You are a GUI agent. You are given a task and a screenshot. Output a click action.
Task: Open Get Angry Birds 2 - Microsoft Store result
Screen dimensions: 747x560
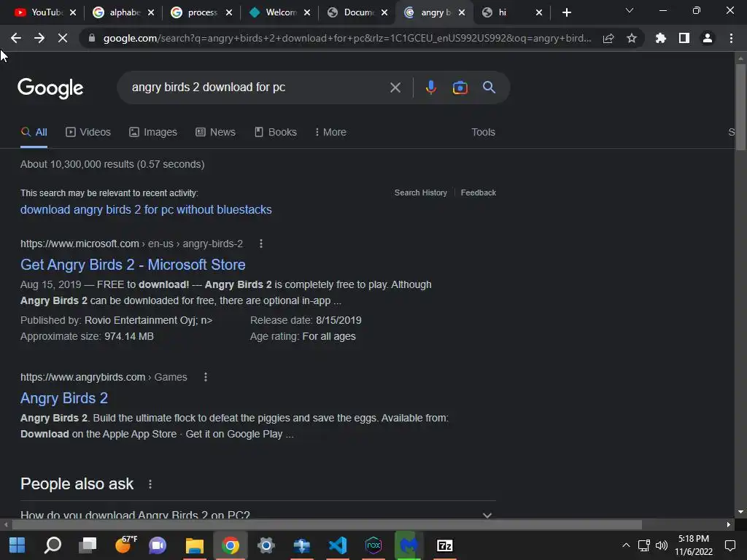tap(133, 265)
